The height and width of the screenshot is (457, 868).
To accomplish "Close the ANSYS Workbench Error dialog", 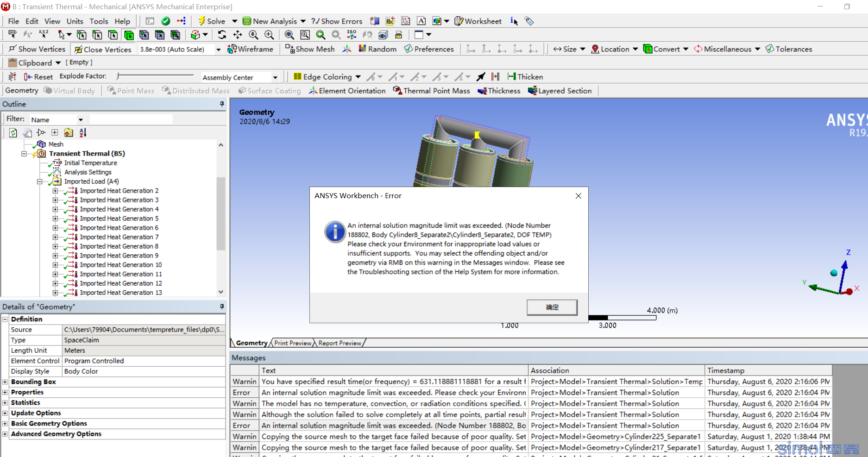I will [579, 196].
